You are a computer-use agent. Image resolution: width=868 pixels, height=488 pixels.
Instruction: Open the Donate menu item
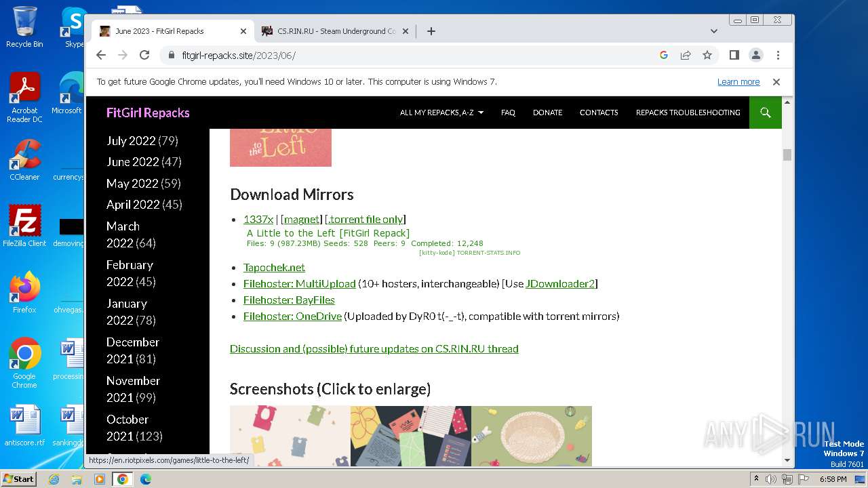[x=547, y=113]
